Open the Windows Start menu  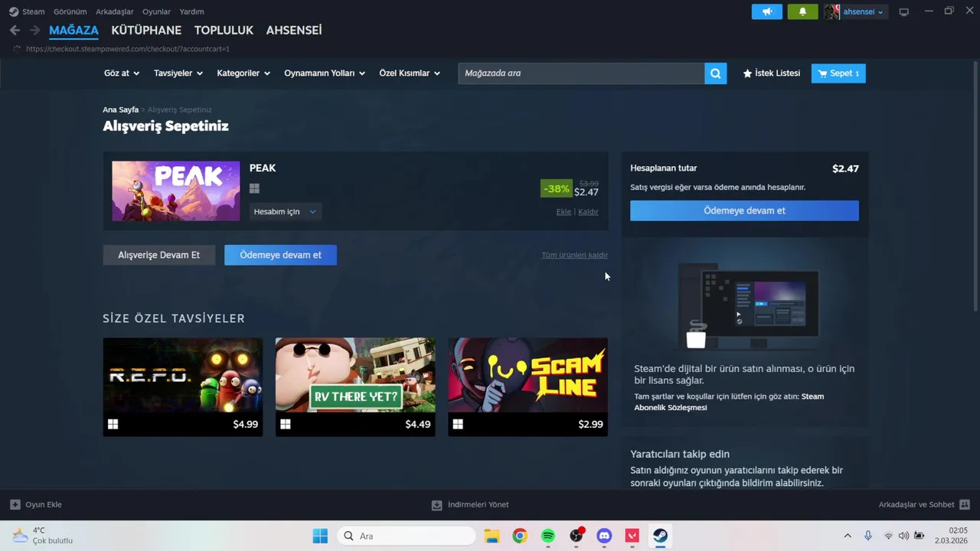[x=320, y=536]
